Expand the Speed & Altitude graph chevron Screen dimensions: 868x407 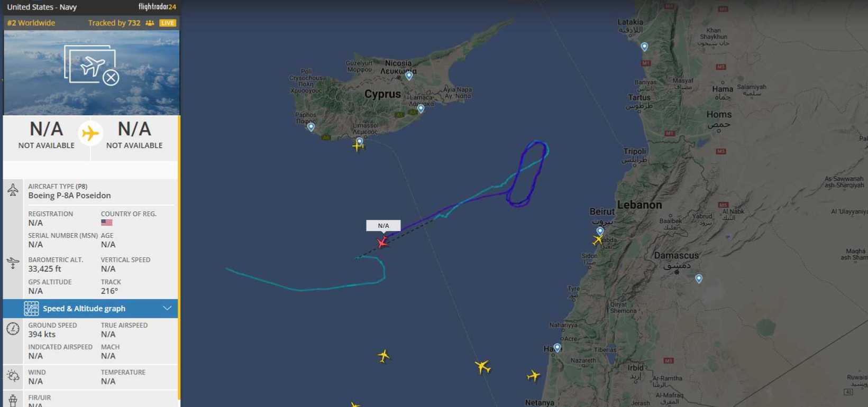[167, 308]
